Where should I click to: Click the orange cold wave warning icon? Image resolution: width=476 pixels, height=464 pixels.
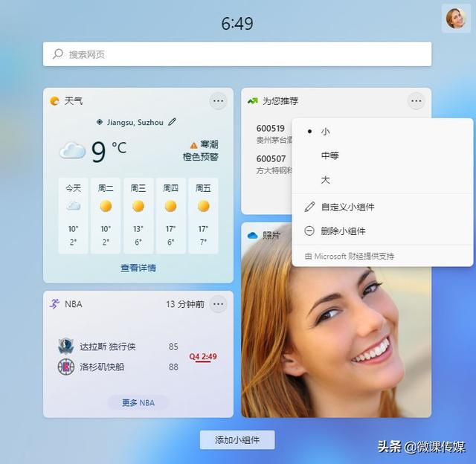pyautogui.click(x=193, y=145)
